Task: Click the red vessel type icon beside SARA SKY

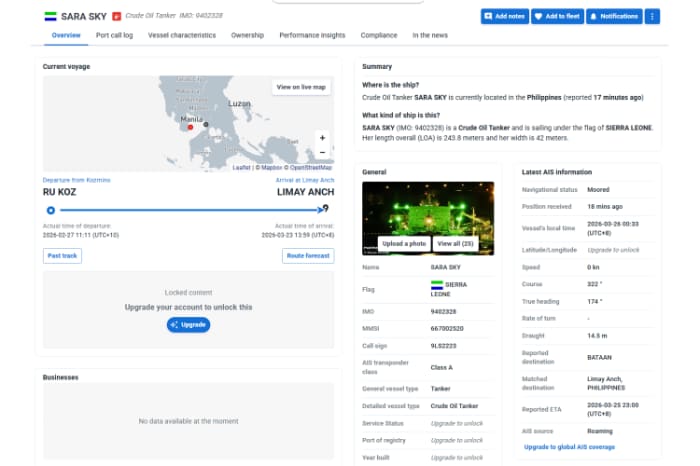Action: [x=116, y=16]
